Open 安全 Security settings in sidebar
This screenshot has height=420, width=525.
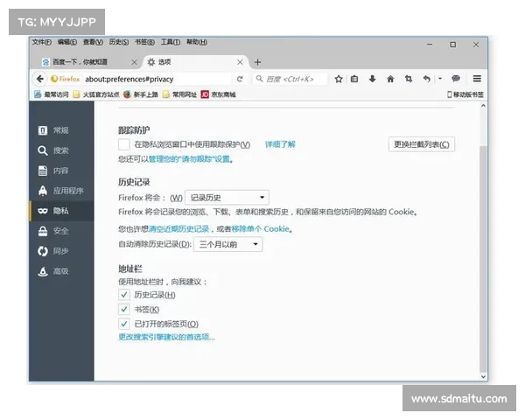(61, 231)
